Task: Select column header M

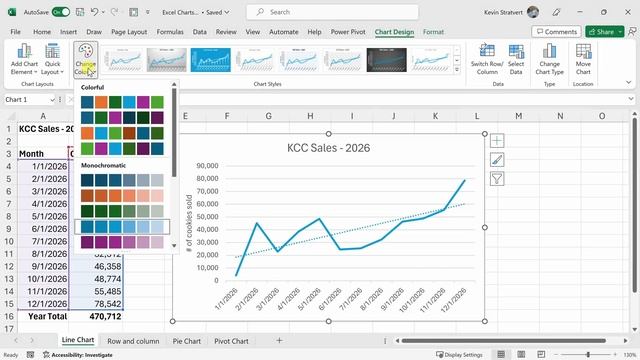Action: 518,116
